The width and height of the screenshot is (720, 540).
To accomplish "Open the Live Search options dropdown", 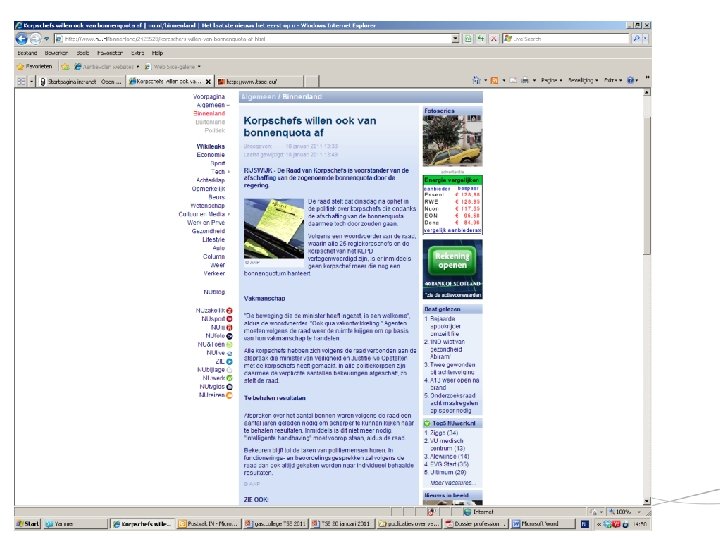I will (645, 39).
